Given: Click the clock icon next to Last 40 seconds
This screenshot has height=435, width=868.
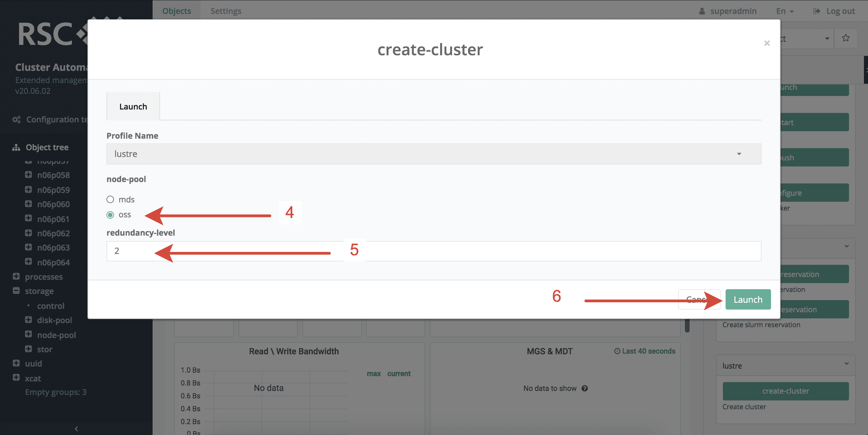Looking at the screenshot, I should point(617,351).
